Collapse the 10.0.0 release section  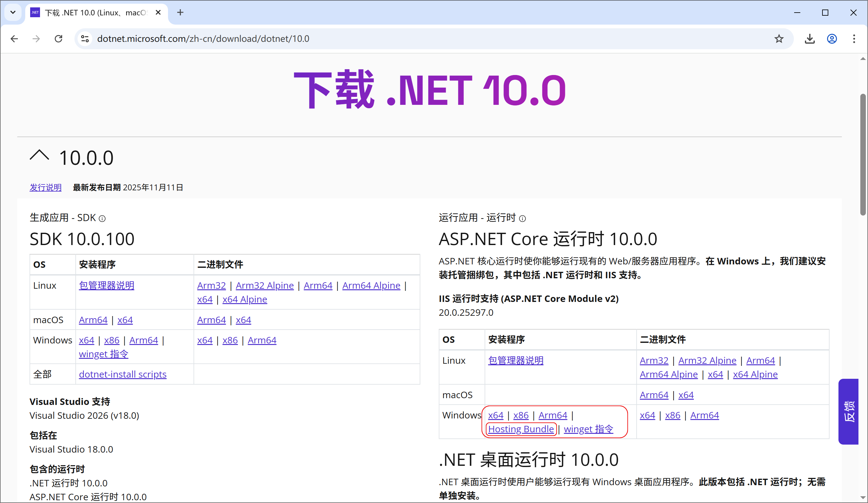click(39, 156)
